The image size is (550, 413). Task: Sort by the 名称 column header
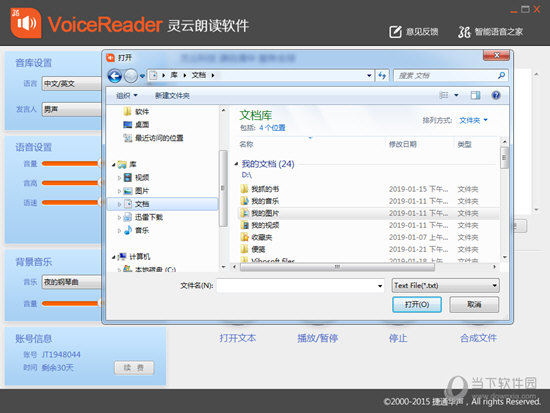(246, 144)
